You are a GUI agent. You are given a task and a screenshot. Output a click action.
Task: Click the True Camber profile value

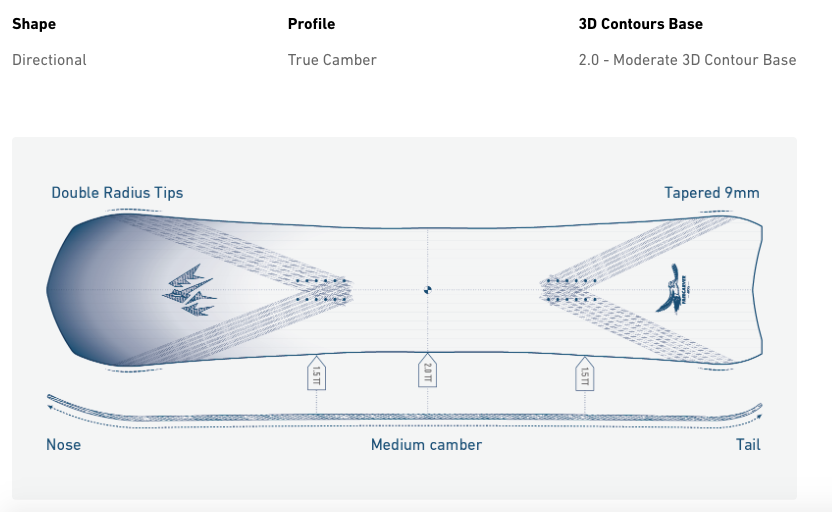click(332, 60)
